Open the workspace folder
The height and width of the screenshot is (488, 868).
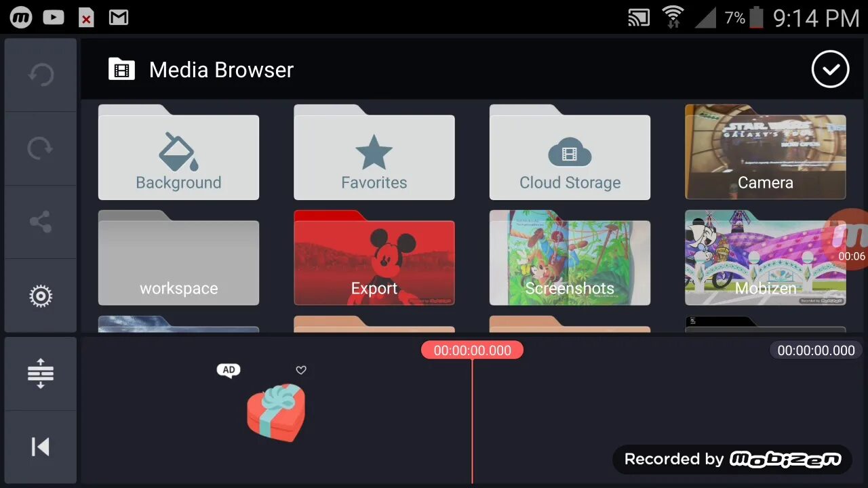178,258
